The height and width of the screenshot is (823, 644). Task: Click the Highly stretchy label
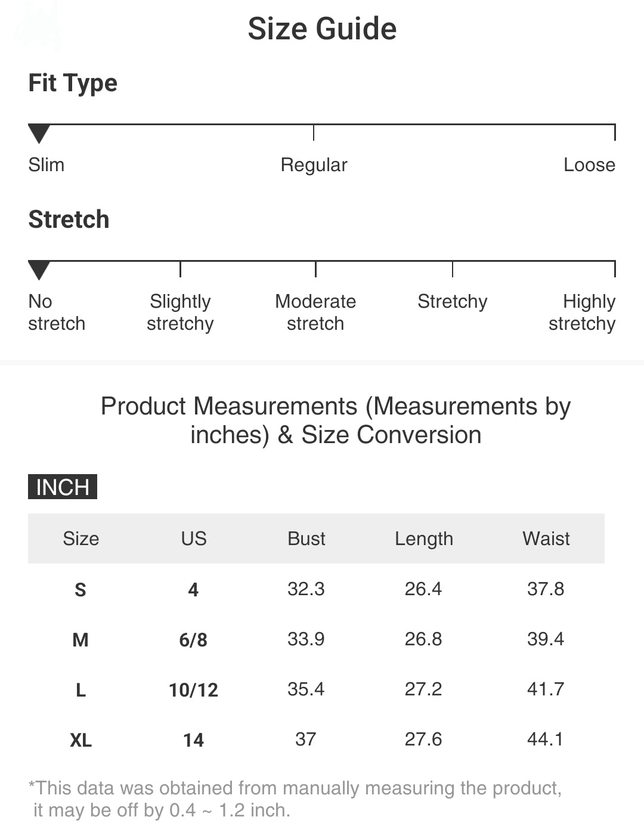[x=582, y=313]
